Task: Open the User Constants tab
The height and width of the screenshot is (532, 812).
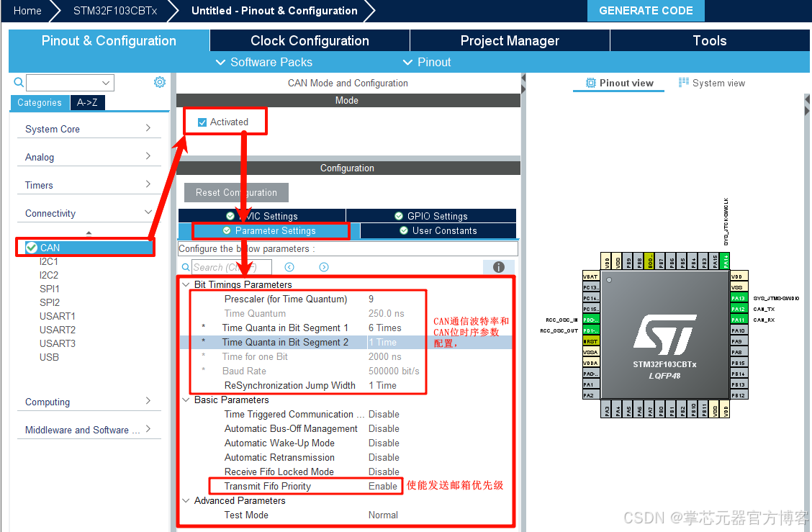Action: (x=438, y=230)
